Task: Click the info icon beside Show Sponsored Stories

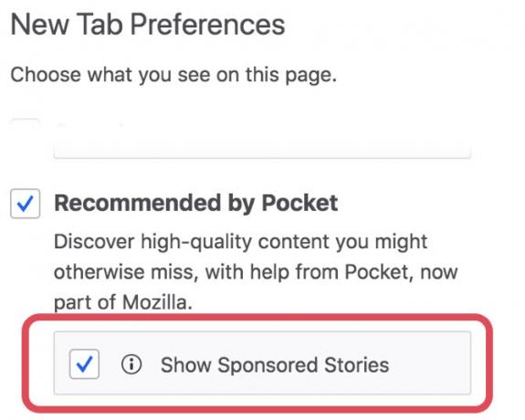Action: [x=131, y=364]
